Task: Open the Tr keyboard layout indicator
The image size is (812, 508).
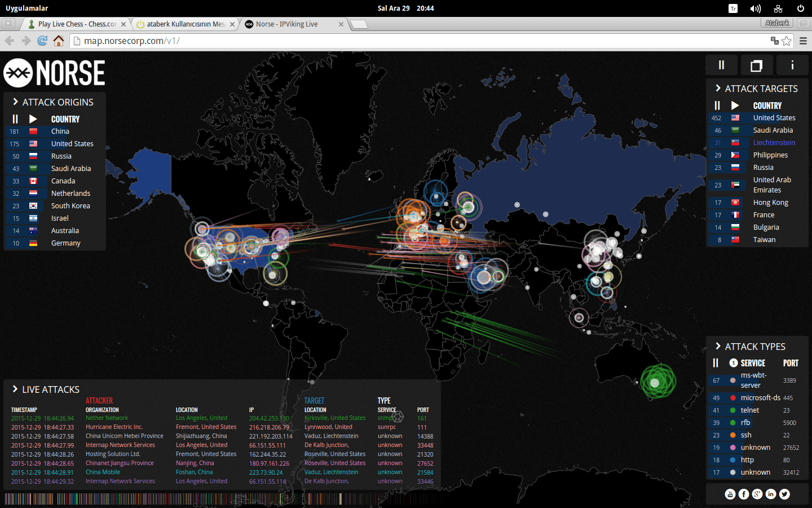Action: (x=733, y=8)
